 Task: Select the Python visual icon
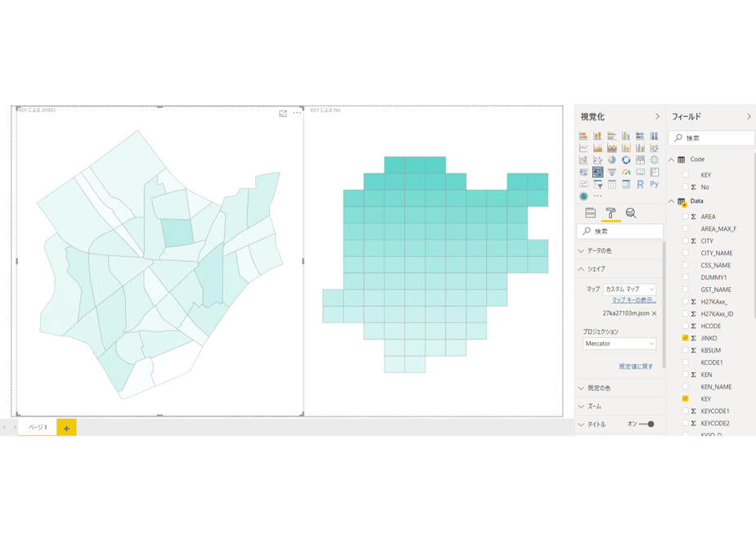[x=655, y=184]
